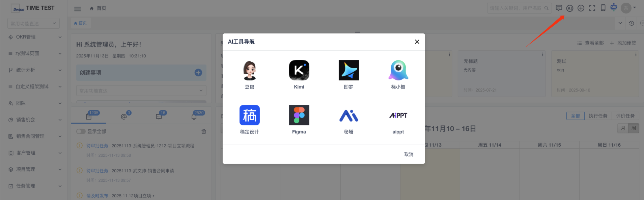The width and height of the screenshot is (644, 200).
Task: Toggle the 显示全部 switch
Action: tap(81, 131)
